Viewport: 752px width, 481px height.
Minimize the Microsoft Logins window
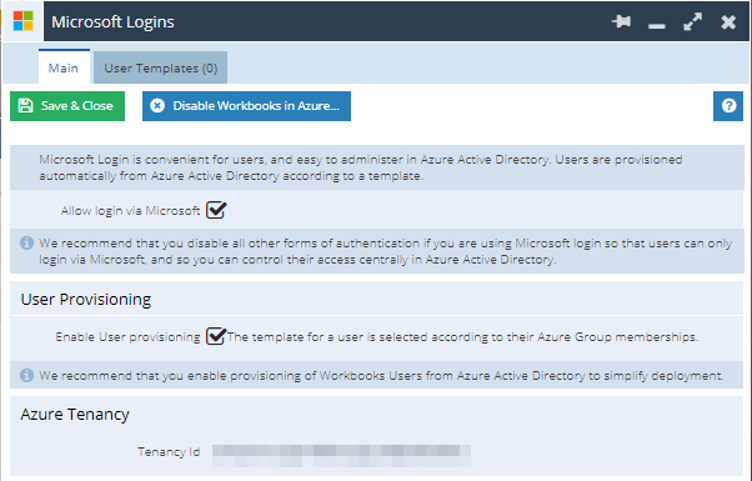pyautogui.click(x=657, y=25)
